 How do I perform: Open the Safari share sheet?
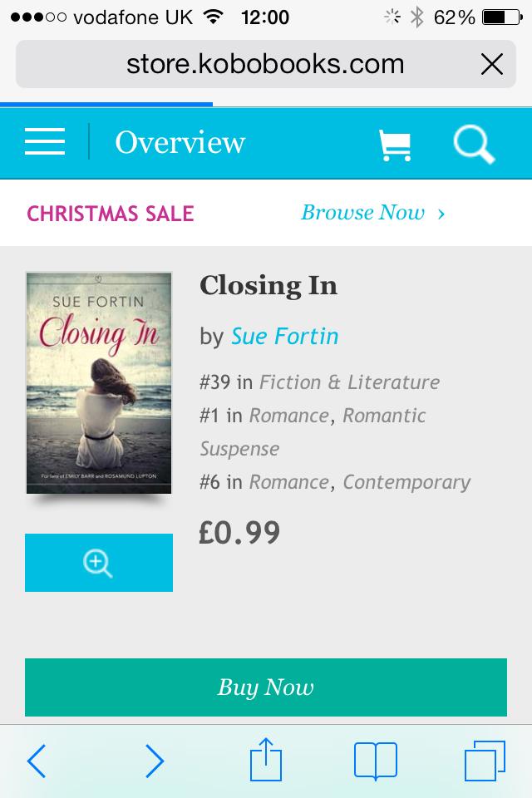(x=266, y=761)
